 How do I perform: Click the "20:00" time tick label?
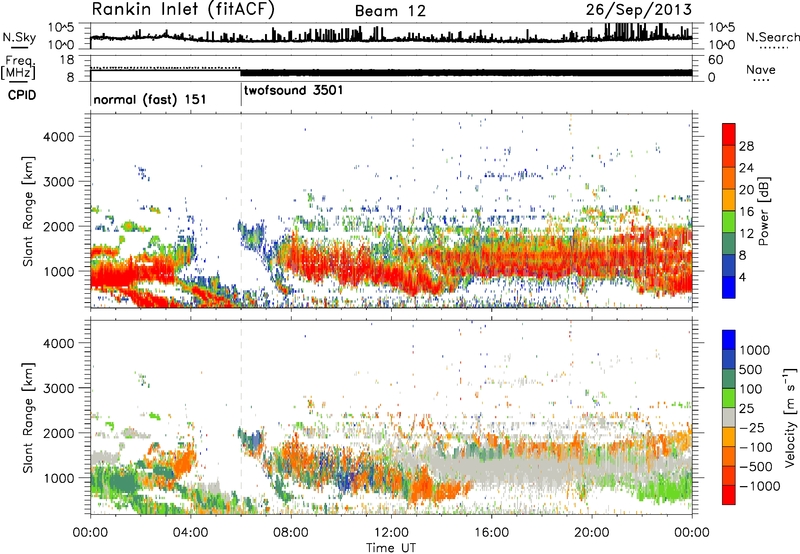coord(591,533)
